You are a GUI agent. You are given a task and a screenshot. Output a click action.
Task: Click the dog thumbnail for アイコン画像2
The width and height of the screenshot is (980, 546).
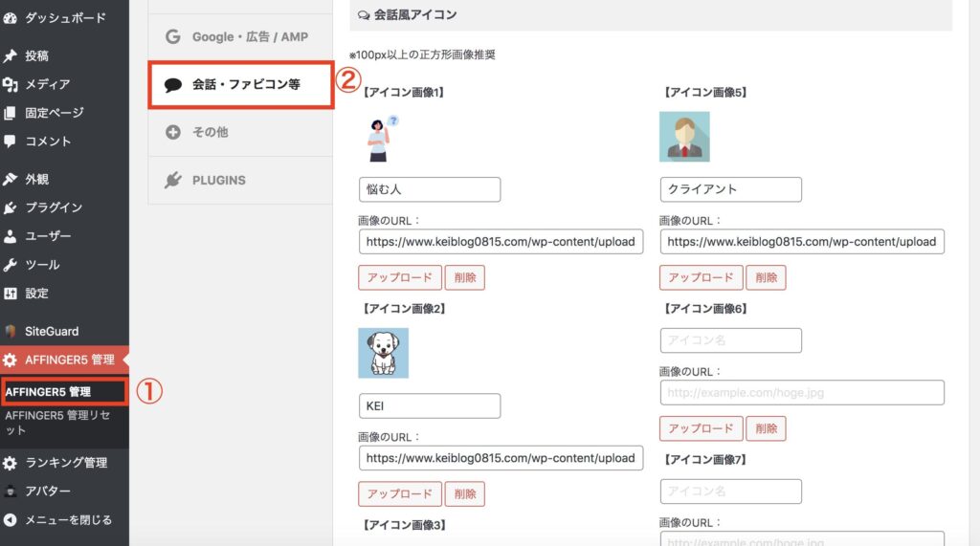(383, 353)
